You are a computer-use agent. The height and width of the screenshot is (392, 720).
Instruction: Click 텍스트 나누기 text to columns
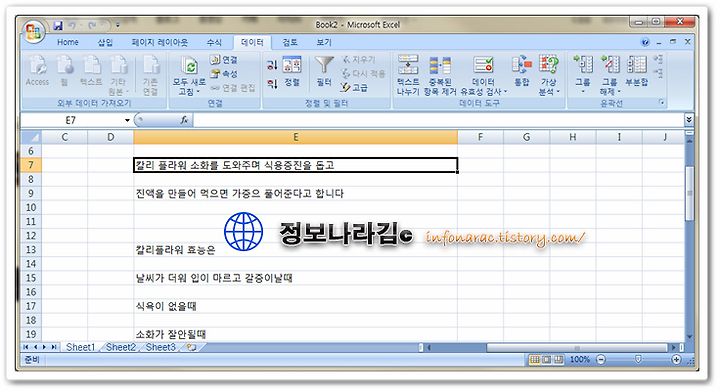(408, 75)
